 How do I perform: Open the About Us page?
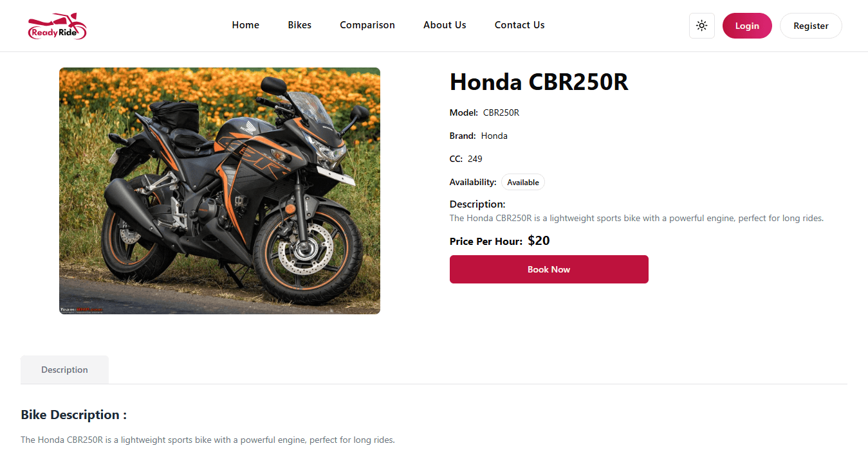tap(445, 25)
